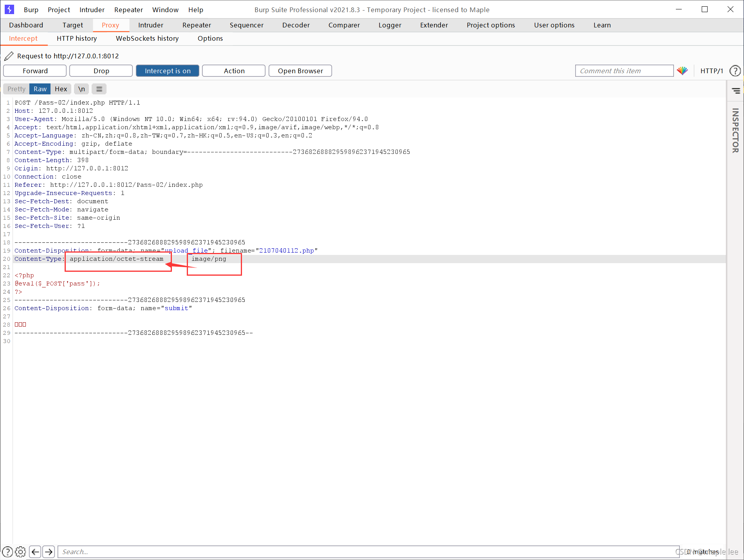Click the Comment this item field
The width and height of the screenshot is (744, 560).
(624, 71)
